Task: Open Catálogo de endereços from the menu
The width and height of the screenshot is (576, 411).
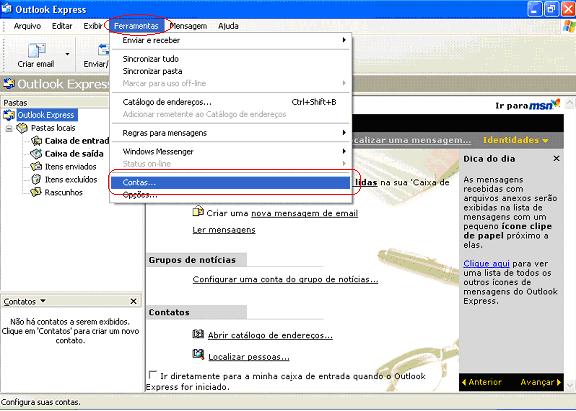Action: coord(231,102)
